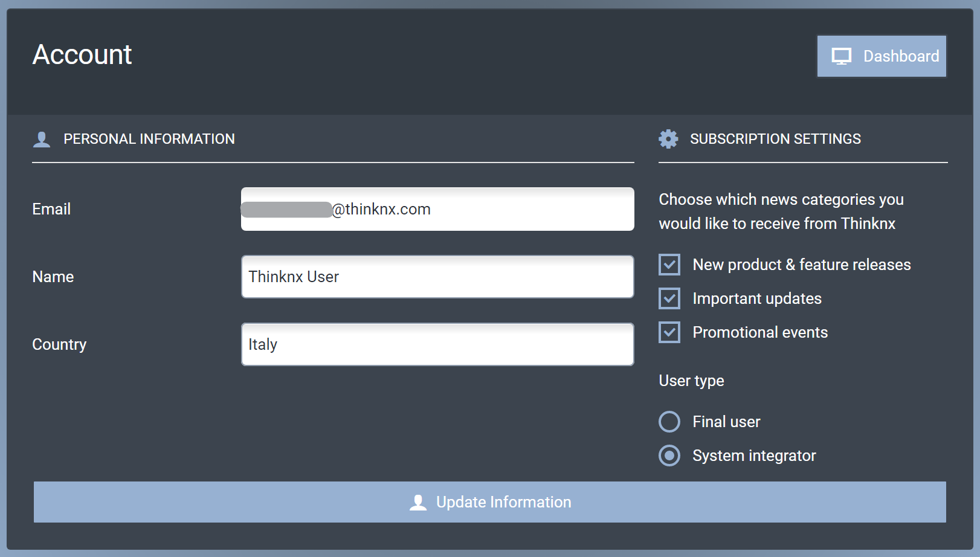Click the person icon beside Personal Information
980x557 pixels.
pyautogui.click(x=42, y=140)
